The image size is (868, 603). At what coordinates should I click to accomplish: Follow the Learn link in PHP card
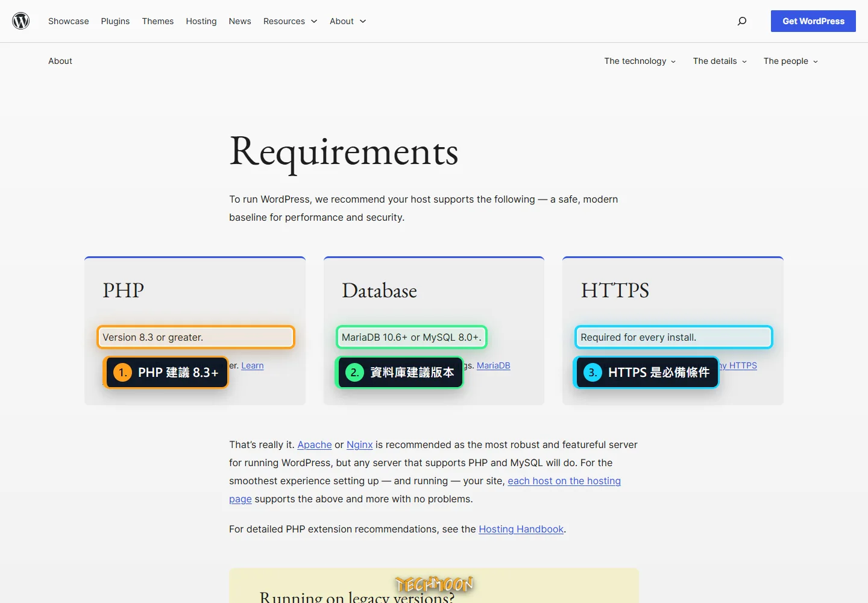(253, 365)
